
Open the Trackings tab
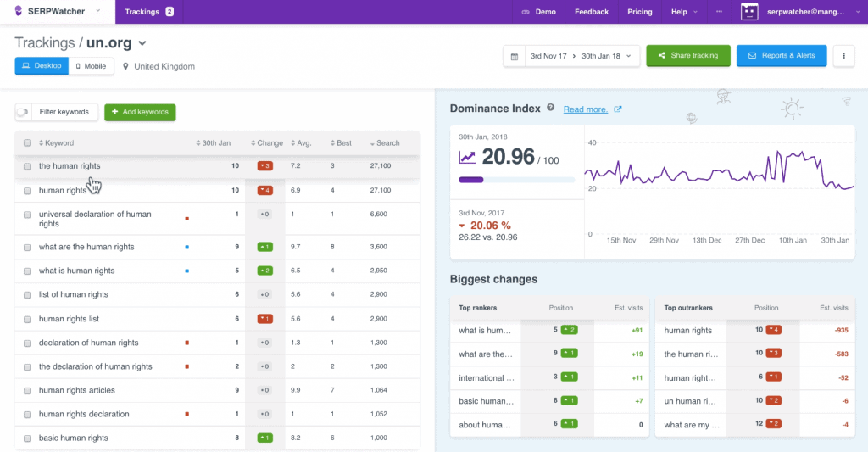coord(149,12)
